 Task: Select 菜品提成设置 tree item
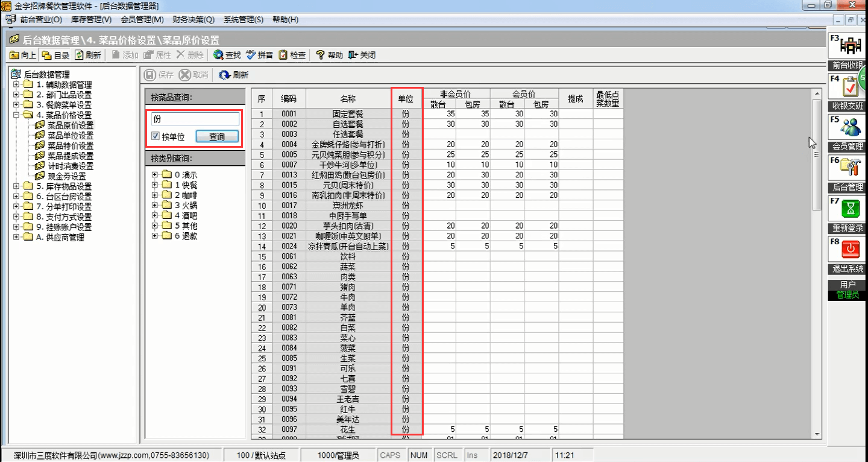(x=71, y=156)
